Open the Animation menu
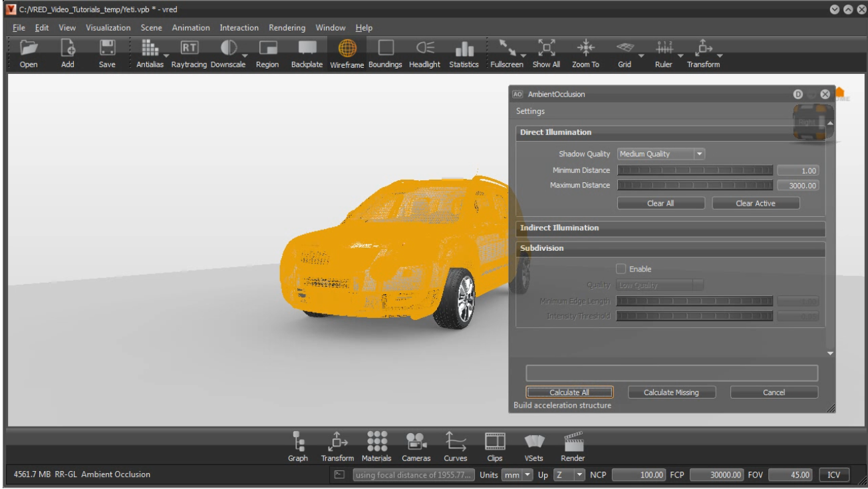The image size is (868, 489). tap(191, 28)
